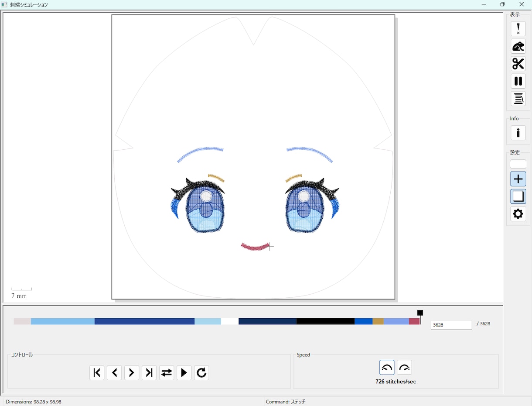The width and height of the screenshot is (532, 406).
Task: Toggle needle penetration points display
Action: (518, 29)
